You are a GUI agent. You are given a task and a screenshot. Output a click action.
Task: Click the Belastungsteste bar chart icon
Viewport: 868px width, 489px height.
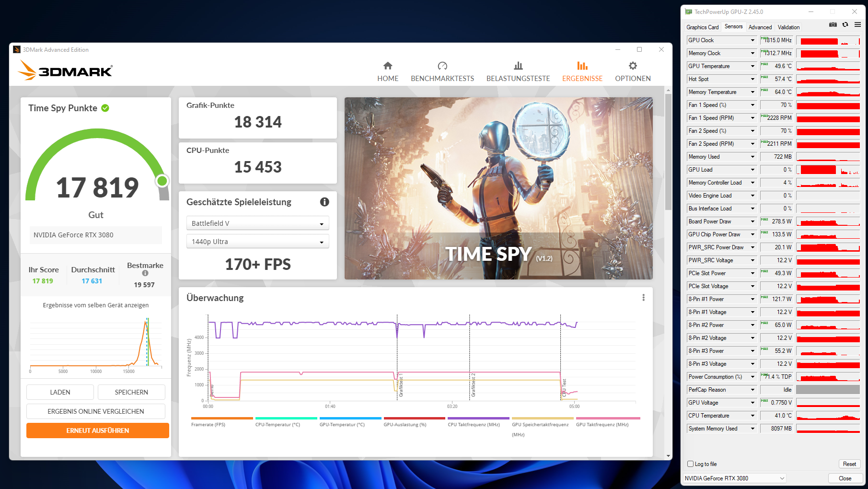pyautogui.click(x=518, y=66)
